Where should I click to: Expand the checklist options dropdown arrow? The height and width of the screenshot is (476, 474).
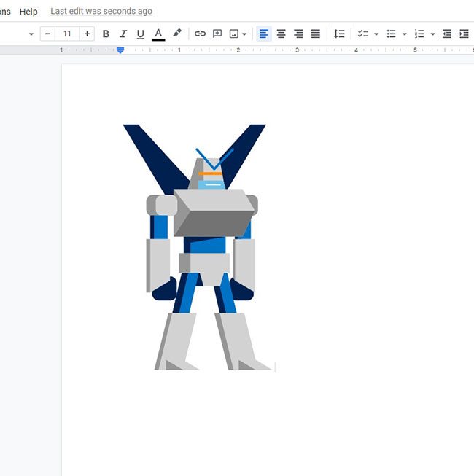[376, 34]
